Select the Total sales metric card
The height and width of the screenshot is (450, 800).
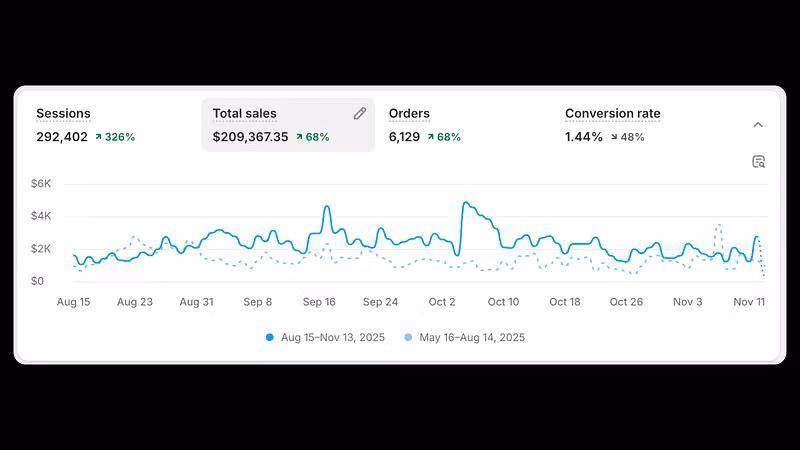288,125
